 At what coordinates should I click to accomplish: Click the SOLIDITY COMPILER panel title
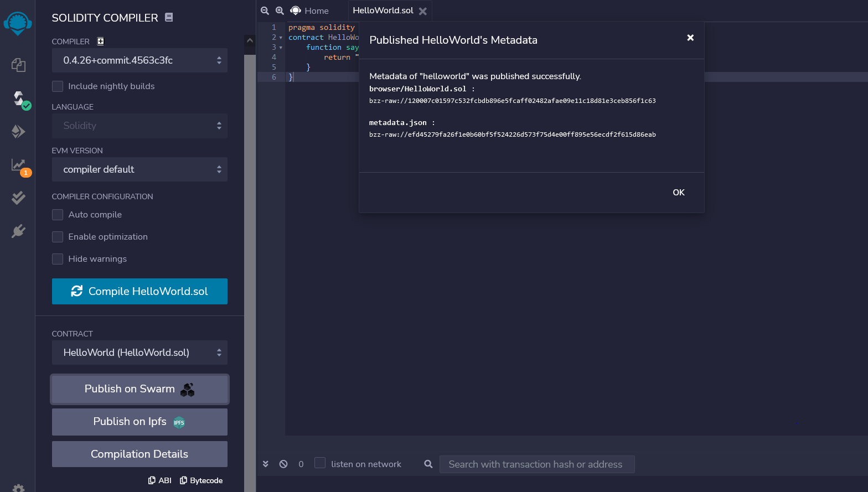[x=105, y=18]
